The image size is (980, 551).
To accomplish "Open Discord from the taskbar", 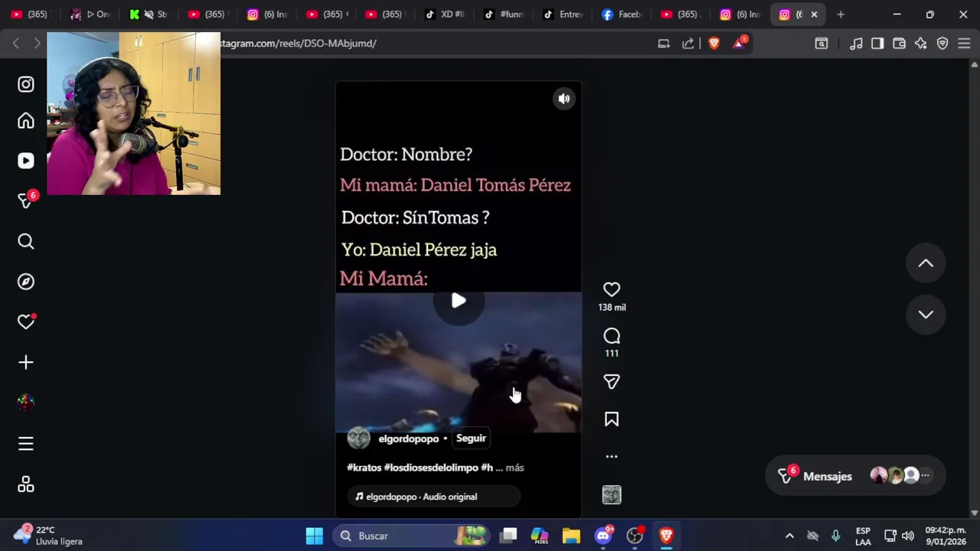I will pyautogui.click(x=603, y=536).
